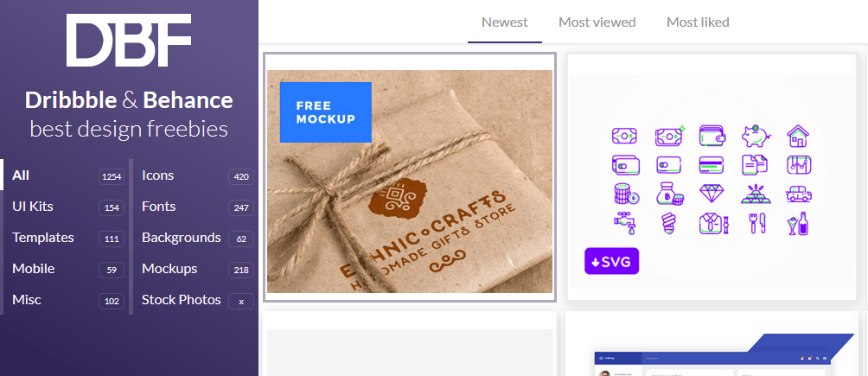Image resolution: width=868 pixels, height=376 pixels.
Task: Click the car icon in the icon set
Action: tap(798, 194)
